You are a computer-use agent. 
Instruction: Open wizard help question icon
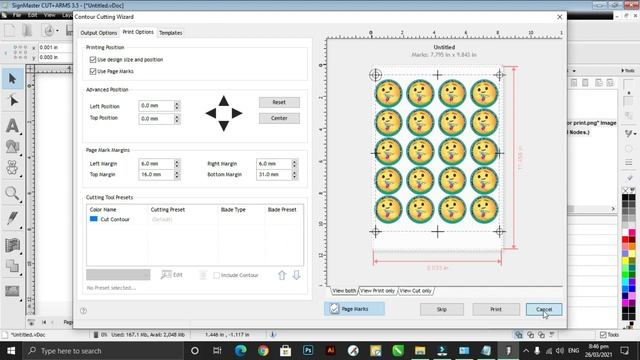[x=83, y=311]
